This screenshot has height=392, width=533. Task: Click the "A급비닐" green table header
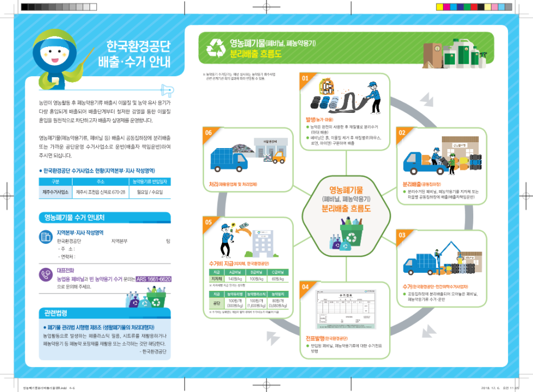tap(235, 272)
